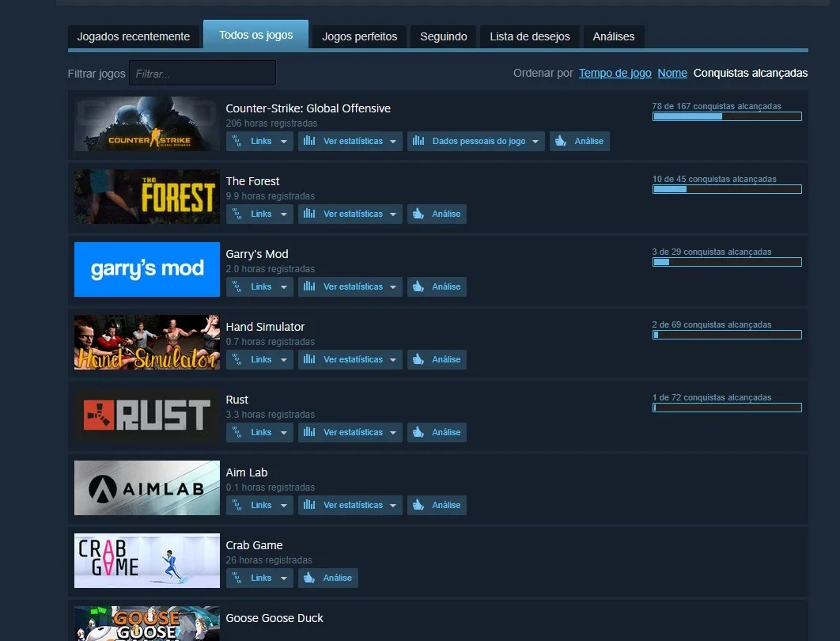Click '1 de 72 conquistas alcançadas' text
This screenshot has width=840, height=641.
[x=711, y=397]
